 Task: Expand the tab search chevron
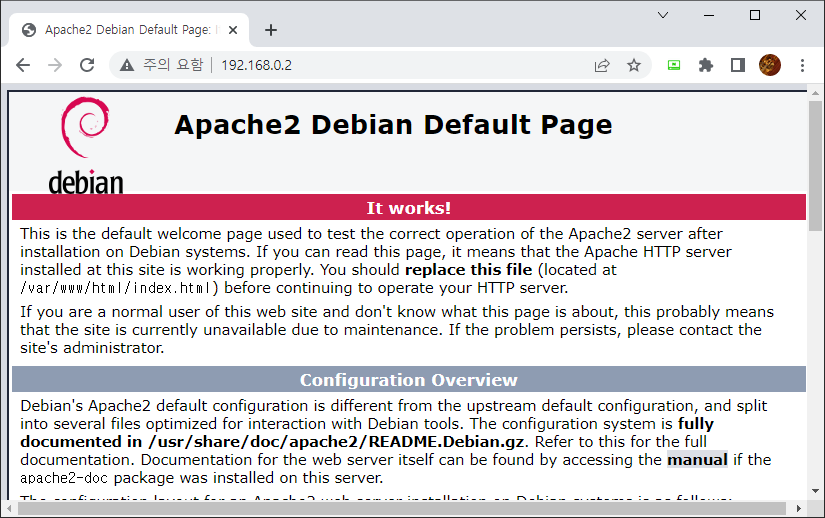(663, 15)
